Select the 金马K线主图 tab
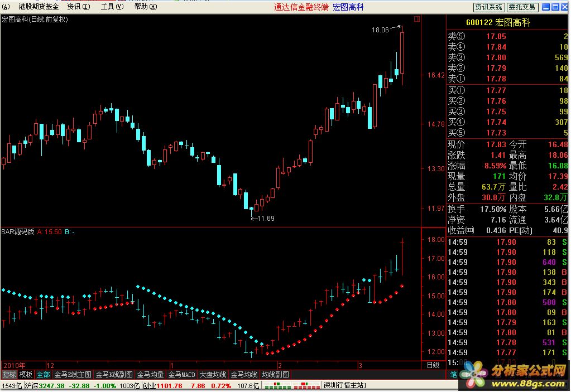The image size is (571, 392). pos(73,375)
